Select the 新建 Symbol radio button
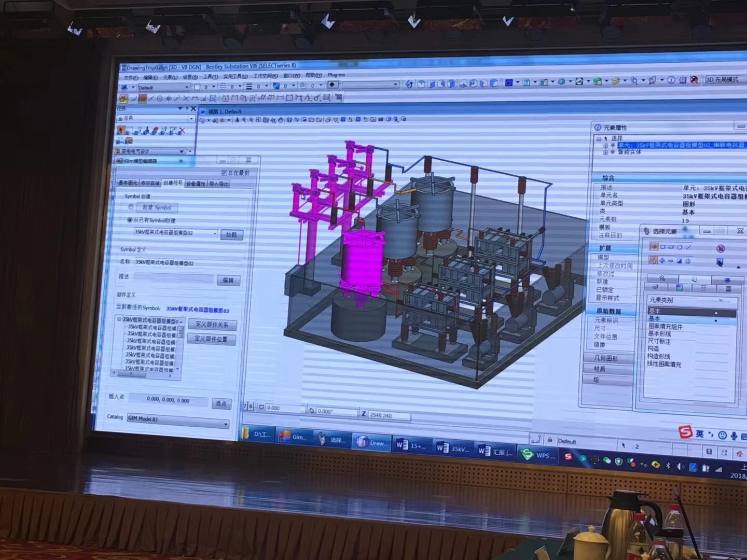The height and width of the screenshot is (560, 747). 131,207
